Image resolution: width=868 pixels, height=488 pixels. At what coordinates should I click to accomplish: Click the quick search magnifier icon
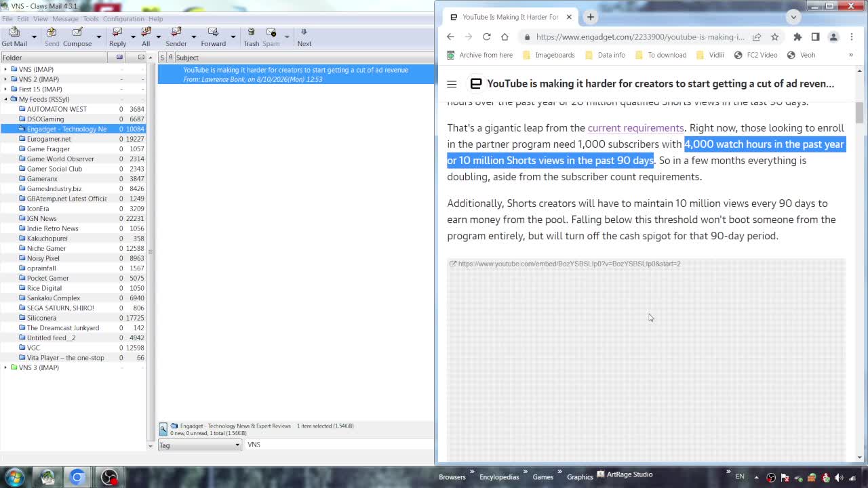coord(163,429)
